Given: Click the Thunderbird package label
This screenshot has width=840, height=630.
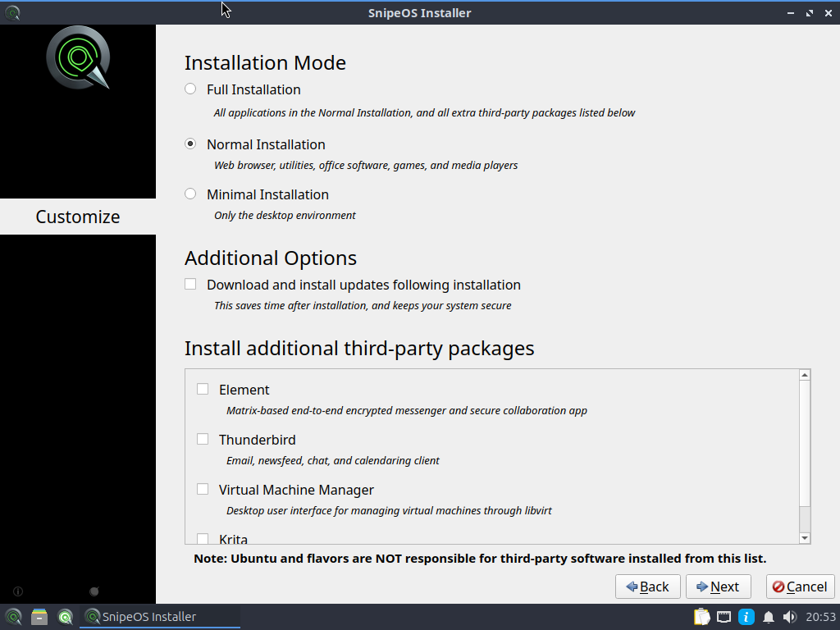Looking at the screenshot, I should click(257, 440).
